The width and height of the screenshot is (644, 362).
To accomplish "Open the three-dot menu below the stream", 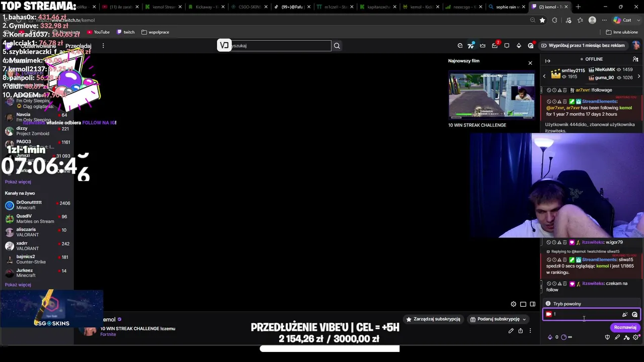I will tap(530, 331).
